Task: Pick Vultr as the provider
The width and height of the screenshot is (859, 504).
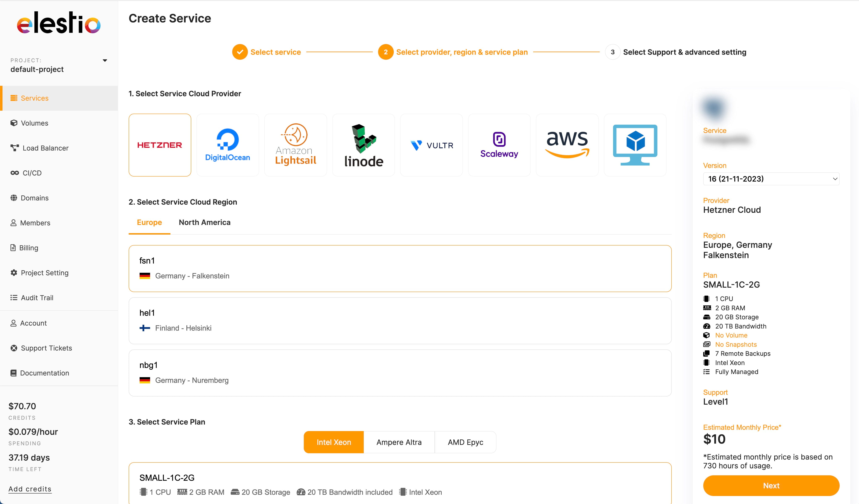Action: click(431, 145)
